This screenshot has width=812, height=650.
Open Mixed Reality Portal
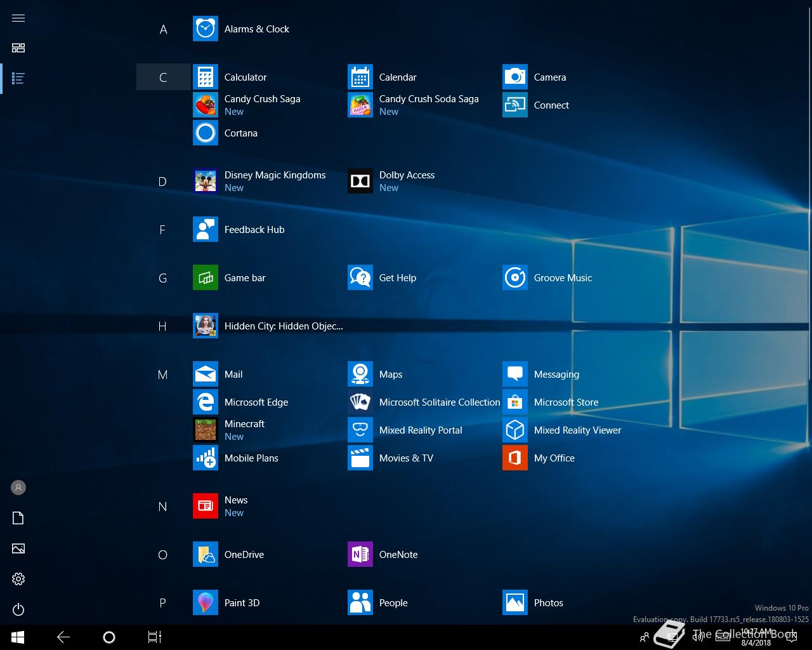click(x=360, y=430)
